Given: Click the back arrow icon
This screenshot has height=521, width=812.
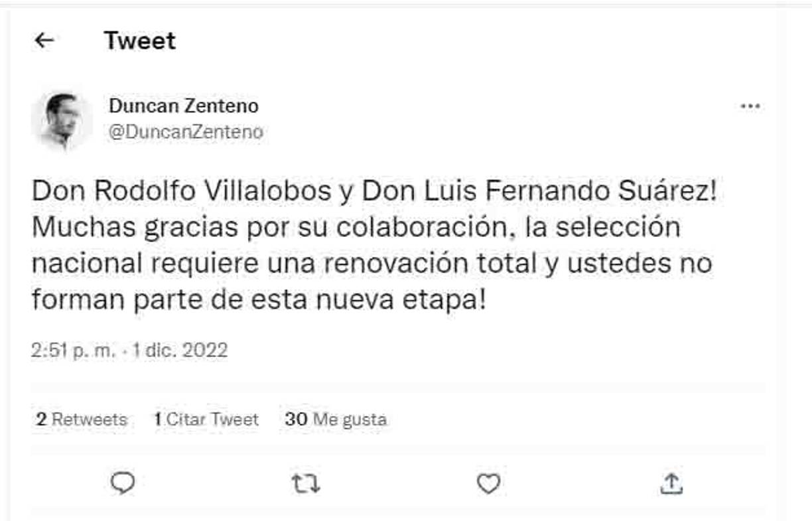Looking at the screenshot, I should pos(44,41).
